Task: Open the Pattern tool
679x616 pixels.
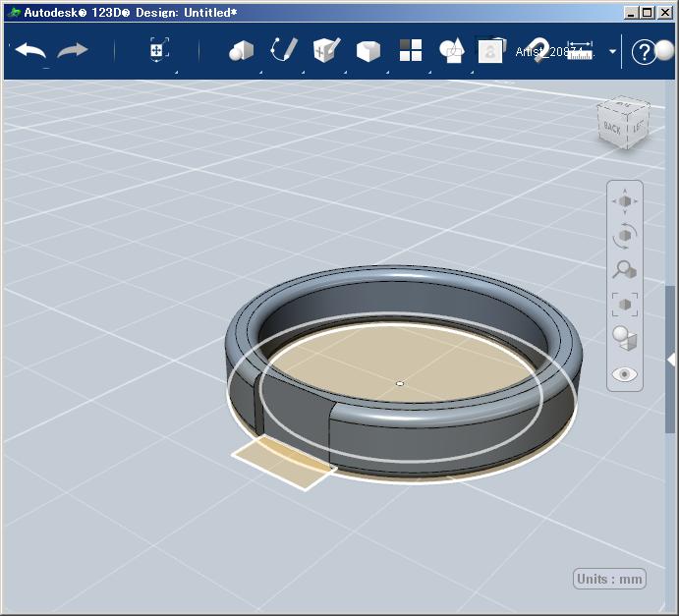Action: click(x=411, y=50)
